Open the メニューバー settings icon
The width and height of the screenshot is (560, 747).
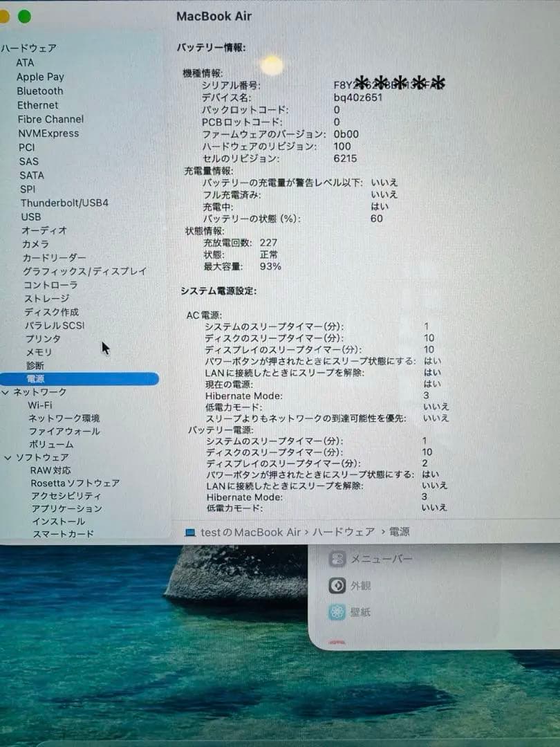click(338, 558)
